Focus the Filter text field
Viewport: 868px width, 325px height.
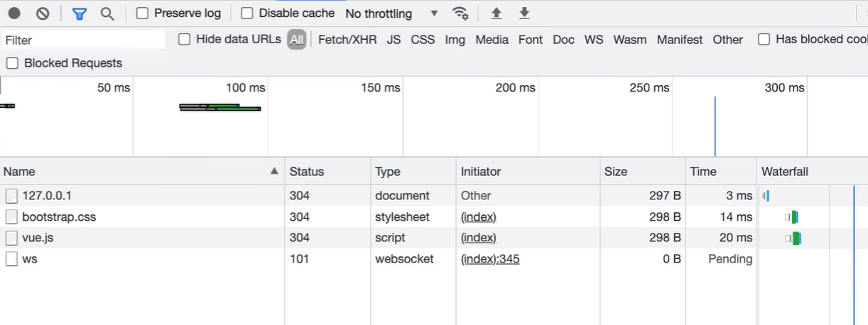click(84, 40)
